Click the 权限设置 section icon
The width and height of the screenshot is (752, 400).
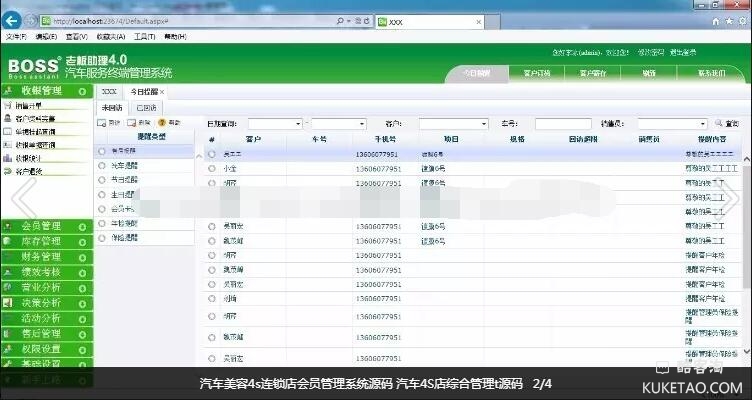point(8,349)
